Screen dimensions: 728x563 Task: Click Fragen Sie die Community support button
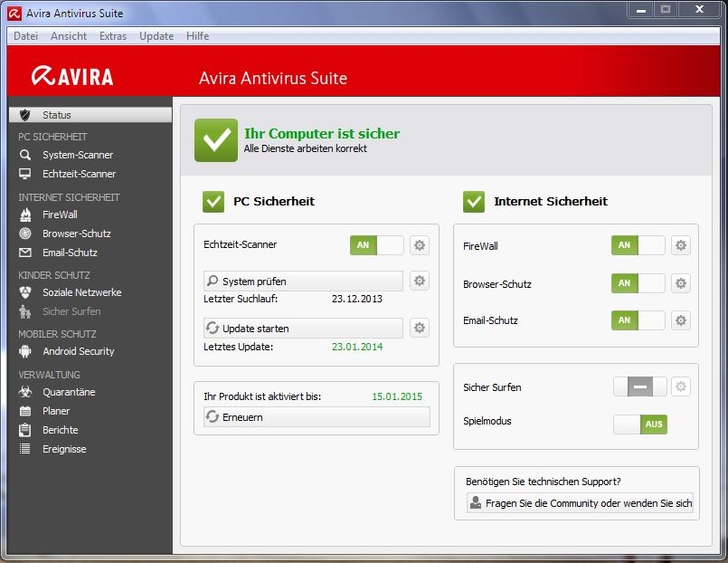coord(580,503)
